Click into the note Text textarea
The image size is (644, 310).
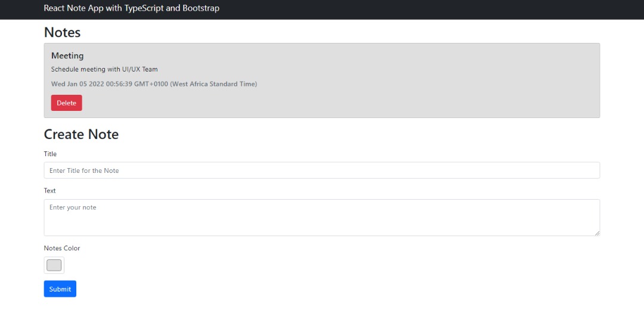coord(322,218)
